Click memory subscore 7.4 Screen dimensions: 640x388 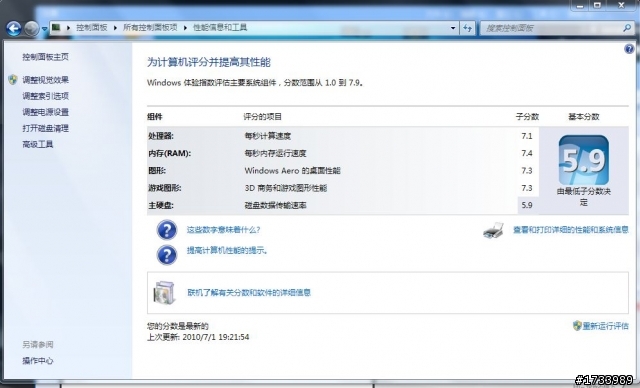click(x=527, y=153)
